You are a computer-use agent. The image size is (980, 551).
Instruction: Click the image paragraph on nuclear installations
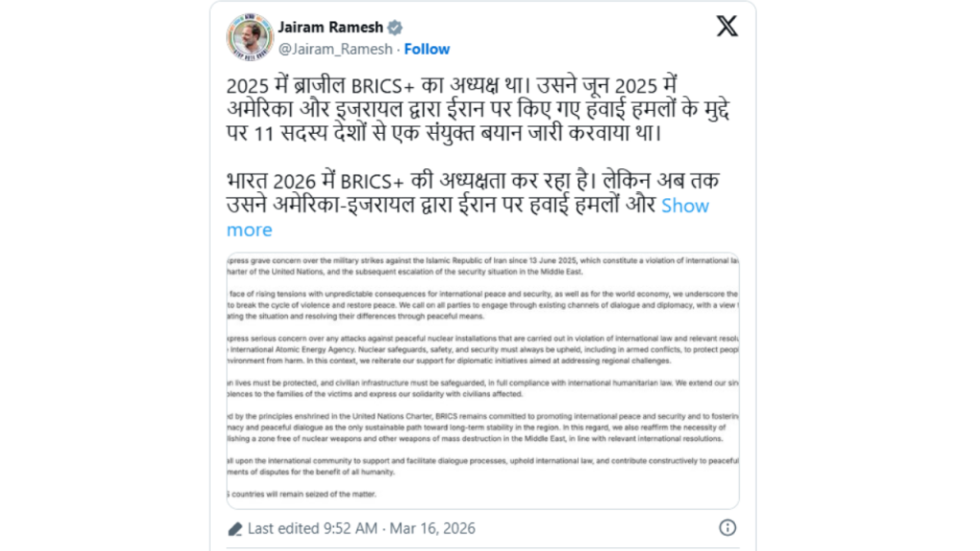482,349
